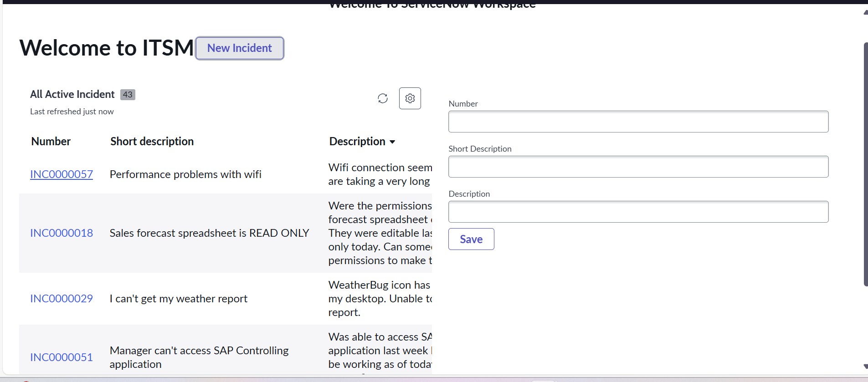Open incident INC0000029 link
The image size is (868, 382).
pos(62,299)
